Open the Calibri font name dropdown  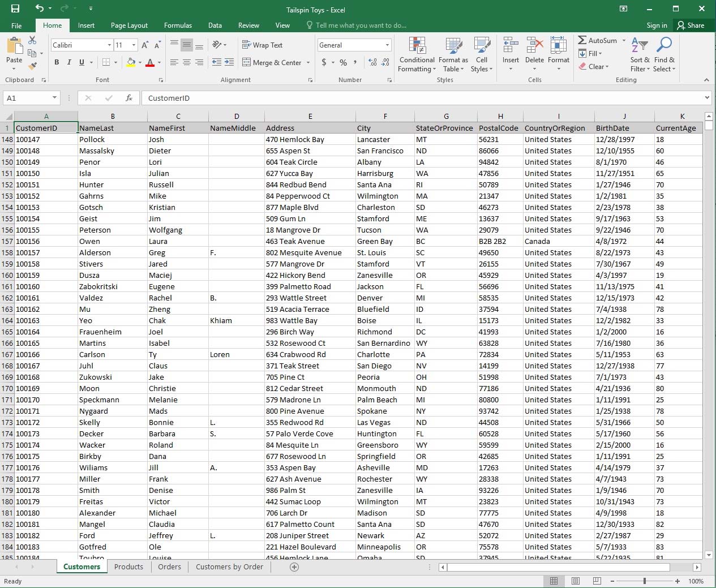109,45
